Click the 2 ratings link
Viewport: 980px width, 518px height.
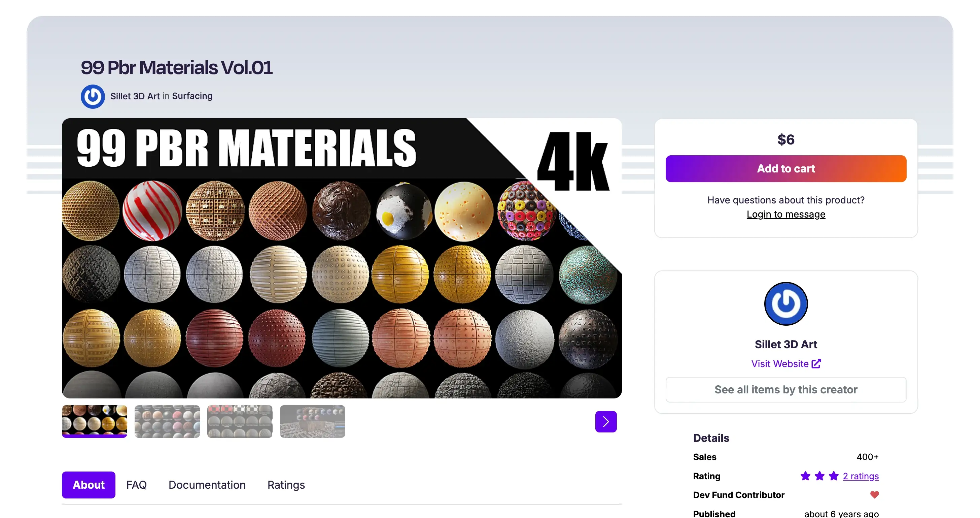tap(860, 476)
